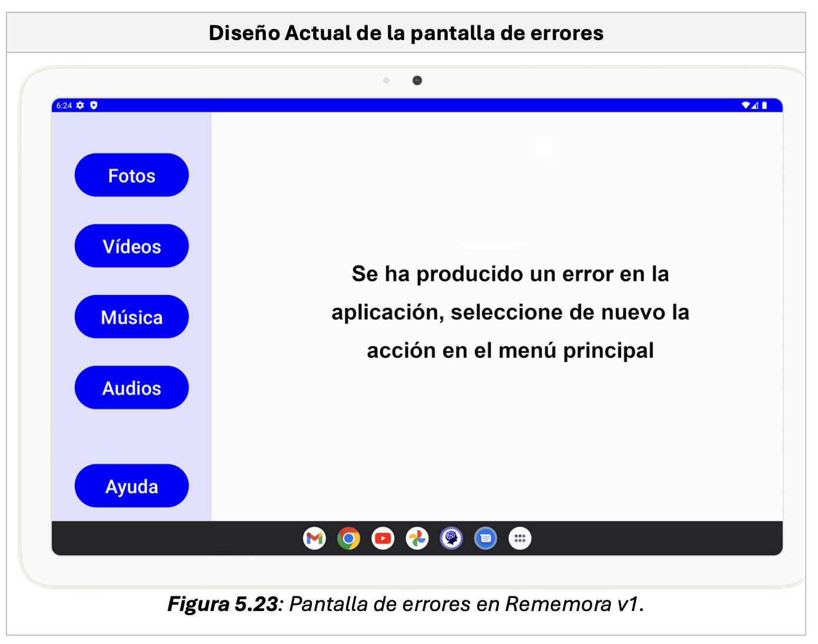The width and height of the screenshot is (818, 644).
Task: Select Vídeos in the side menu
Action: [131, 246]
